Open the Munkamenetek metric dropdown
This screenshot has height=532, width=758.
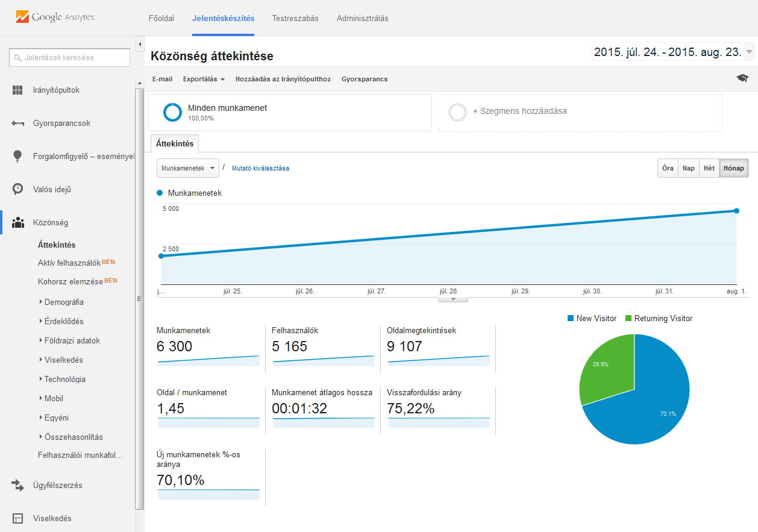tap(187, 169)
